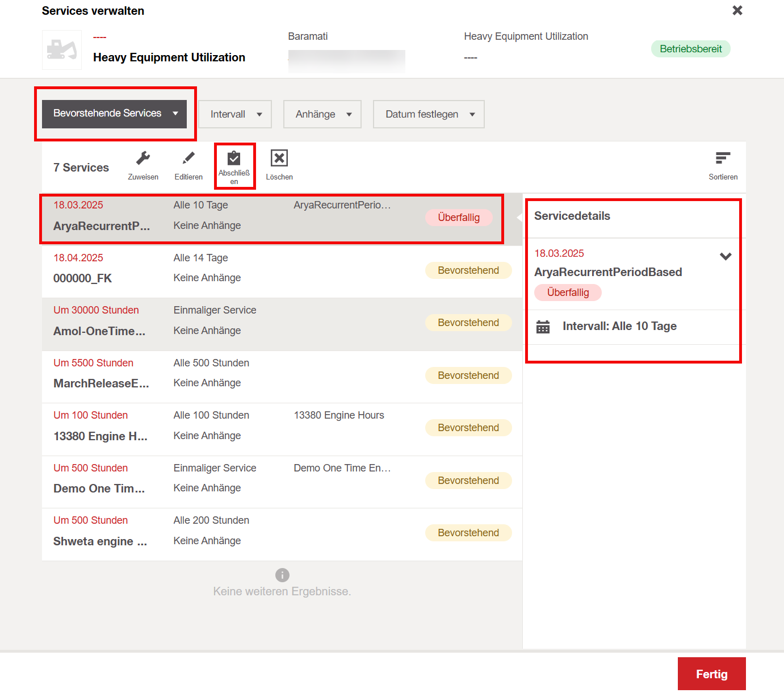This screenshot has width=784, height=693.
Task: Click the Abschließen clipboard check icon
Action: (234, 158)
